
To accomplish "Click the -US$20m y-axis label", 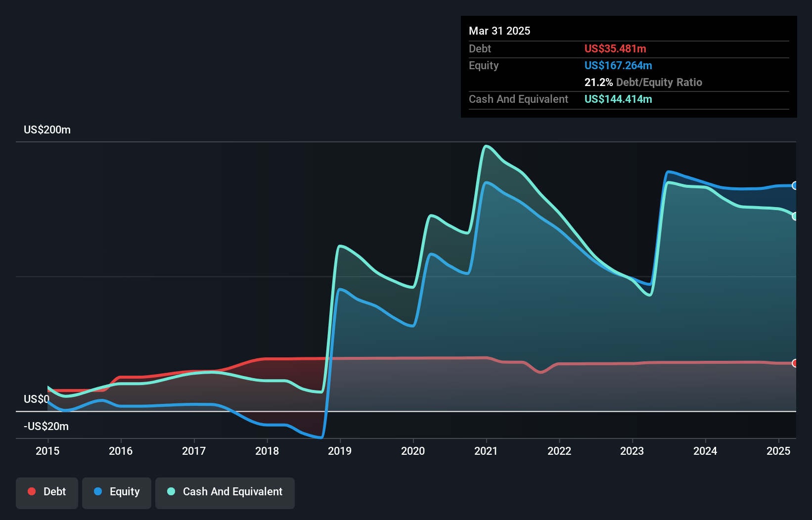I will coord(46,426).
